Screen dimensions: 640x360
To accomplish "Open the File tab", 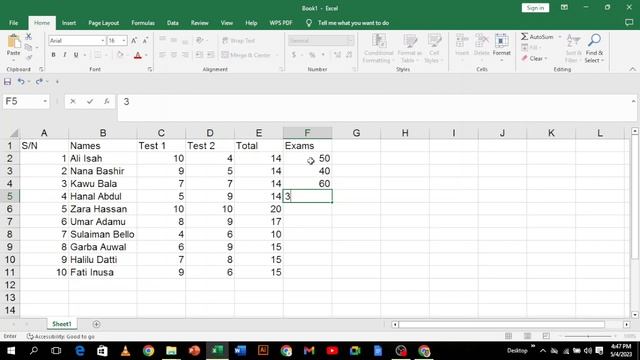I will coord(13,23).
